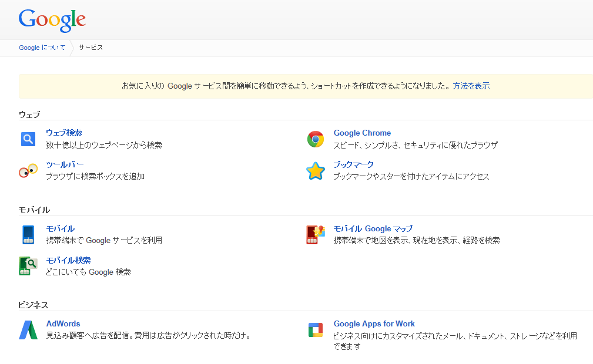Image resolution: width=593 pixels, height=364 pixels.
Task: Open the ブックマーク link
Action: pos(353,164)
